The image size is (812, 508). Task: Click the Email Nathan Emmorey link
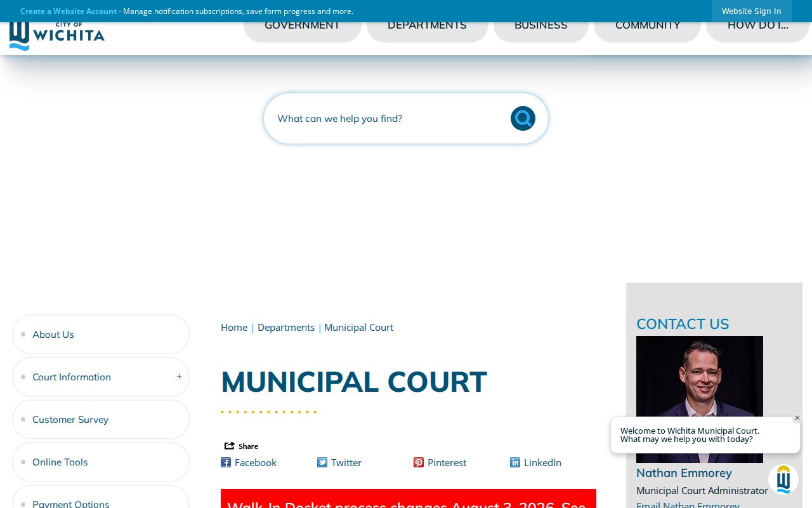(688, 505)
